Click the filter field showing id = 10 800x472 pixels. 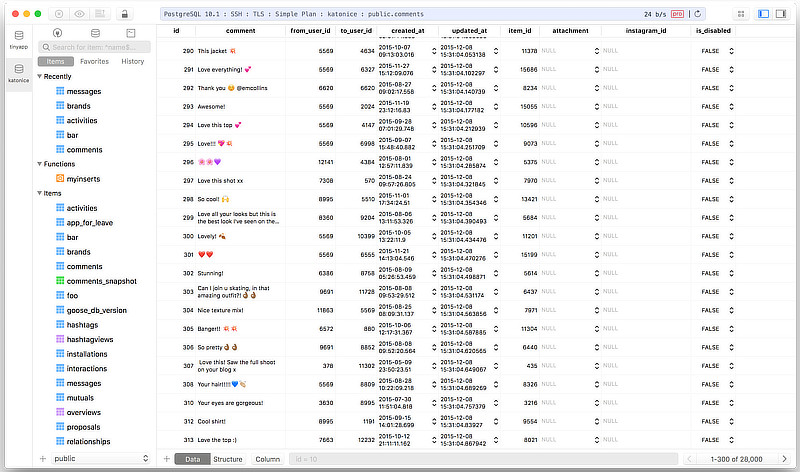coord(483,459)
